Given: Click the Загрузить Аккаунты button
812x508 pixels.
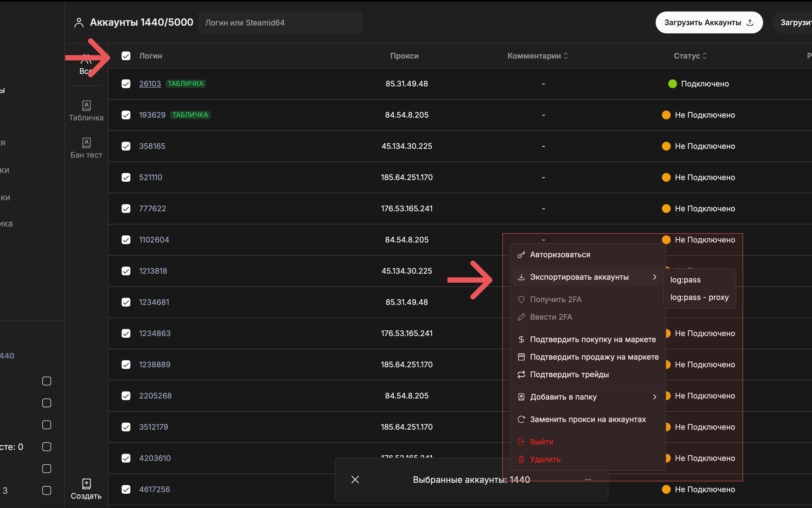Looking at the screenshot, I should click(x=709, y=22).
